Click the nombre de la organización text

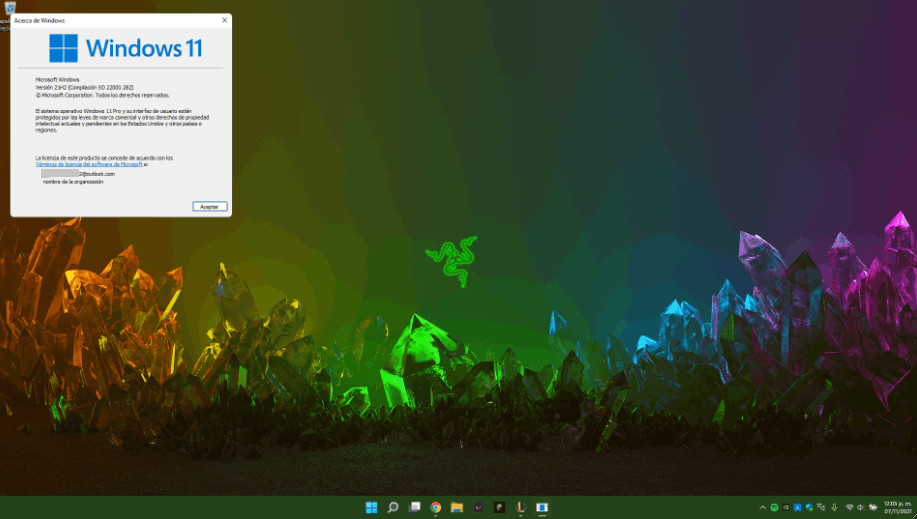(73, 182)
